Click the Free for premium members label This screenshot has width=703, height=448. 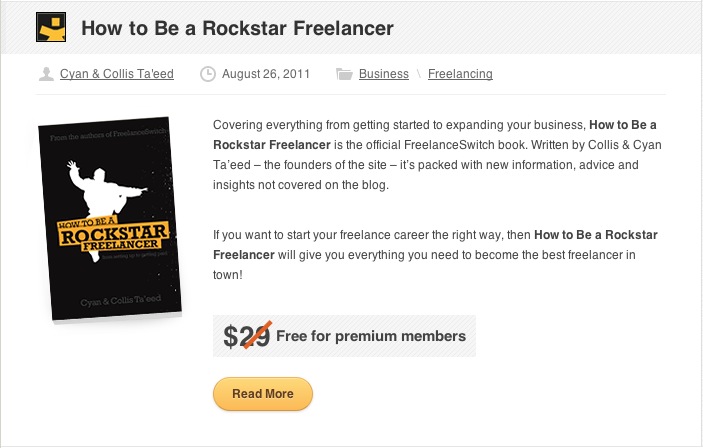point(371,336)
